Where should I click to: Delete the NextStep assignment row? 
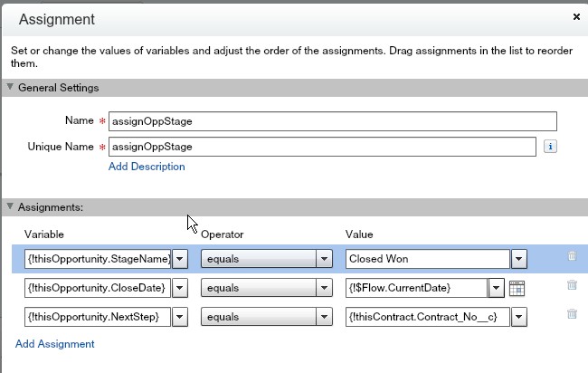click(x=572, y=314)
